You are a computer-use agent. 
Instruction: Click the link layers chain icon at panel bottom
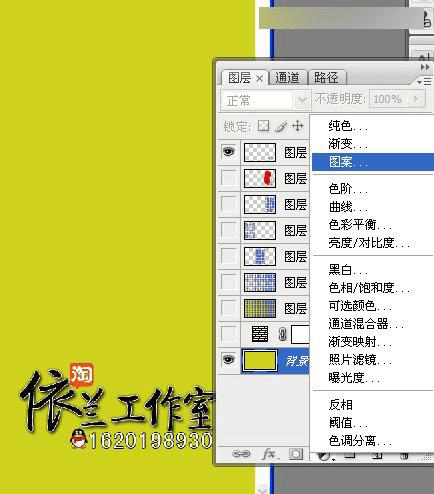point(241,454)
